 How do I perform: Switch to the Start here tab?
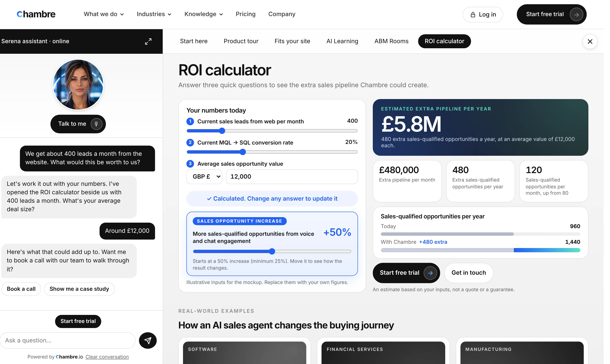click(x=194, y=41)
